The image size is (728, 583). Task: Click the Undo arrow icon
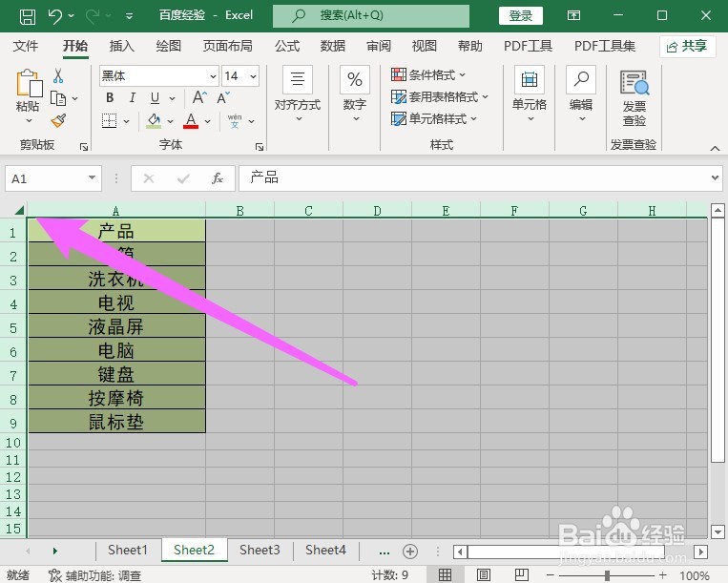(54, 16)
